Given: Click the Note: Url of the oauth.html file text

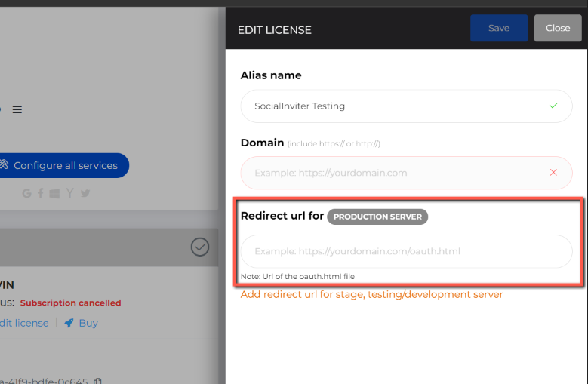Looking at the screenshot, I should tap(297, 276).
